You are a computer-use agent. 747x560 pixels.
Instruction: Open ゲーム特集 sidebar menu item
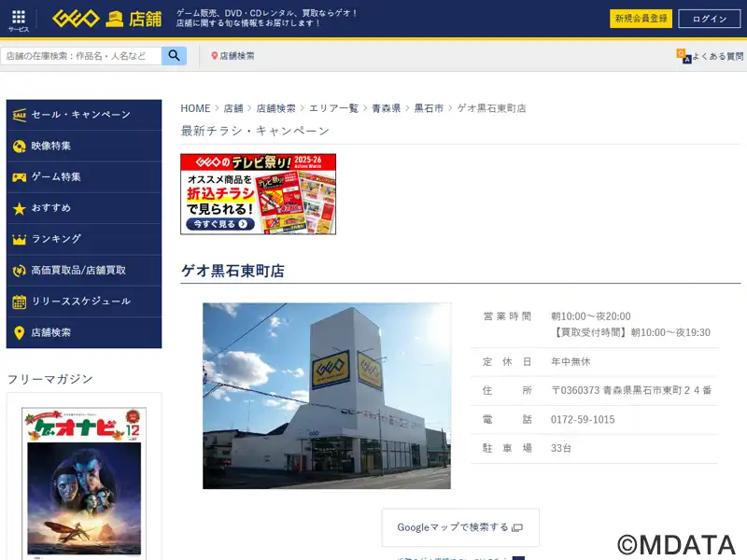84,177
